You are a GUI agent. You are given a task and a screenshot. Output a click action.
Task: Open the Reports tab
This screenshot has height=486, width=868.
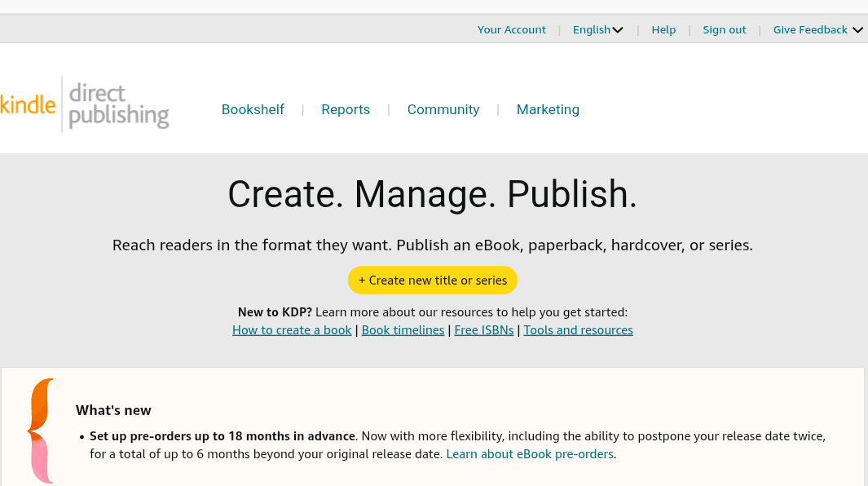coord(346,110)
